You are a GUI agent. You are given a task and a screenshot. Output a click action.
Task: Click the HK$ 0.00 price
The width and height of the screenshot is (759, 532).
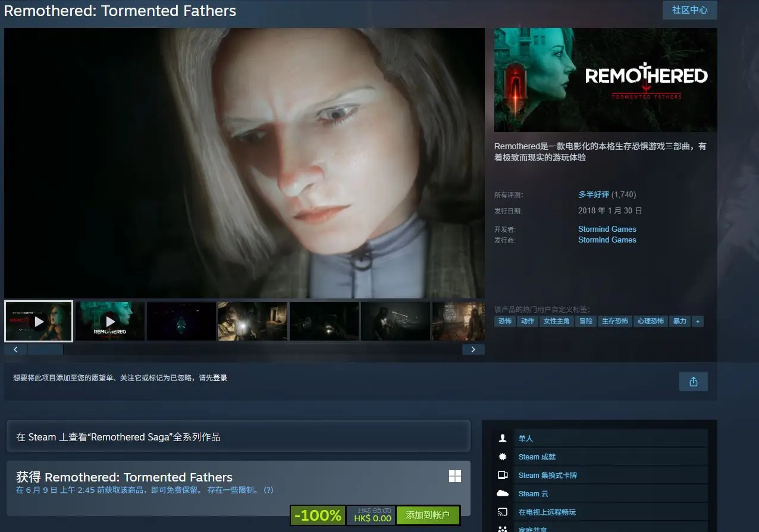373,518
